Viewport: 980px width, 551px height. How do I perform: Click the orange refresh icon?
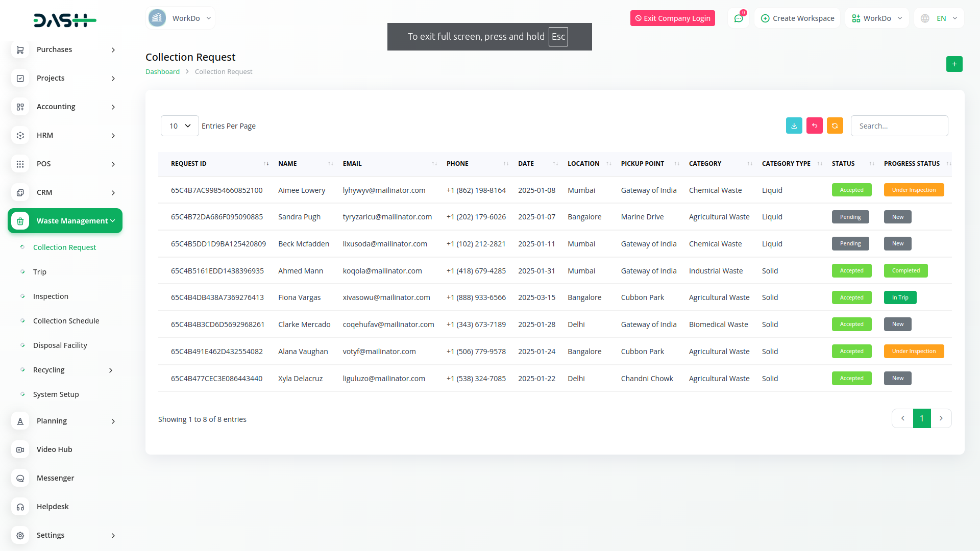click(835, 126)
